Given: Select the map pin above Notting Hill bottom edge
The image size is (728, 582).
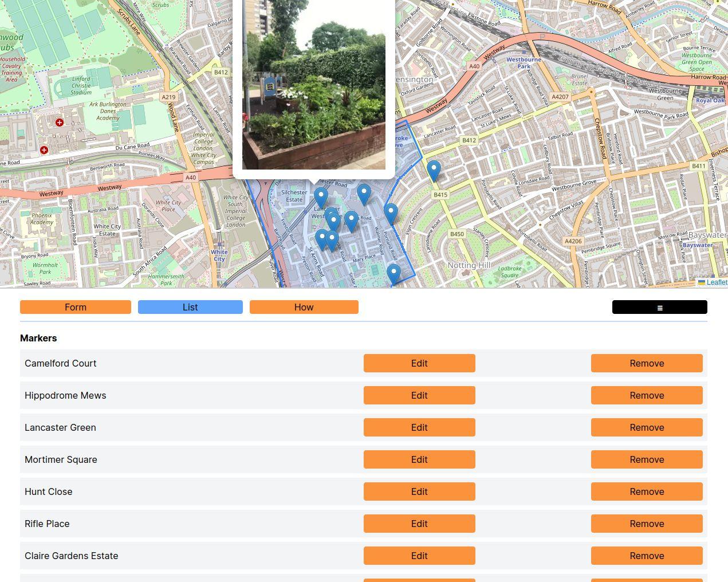Looking at the screenshot, I should (x=393, y=275).
